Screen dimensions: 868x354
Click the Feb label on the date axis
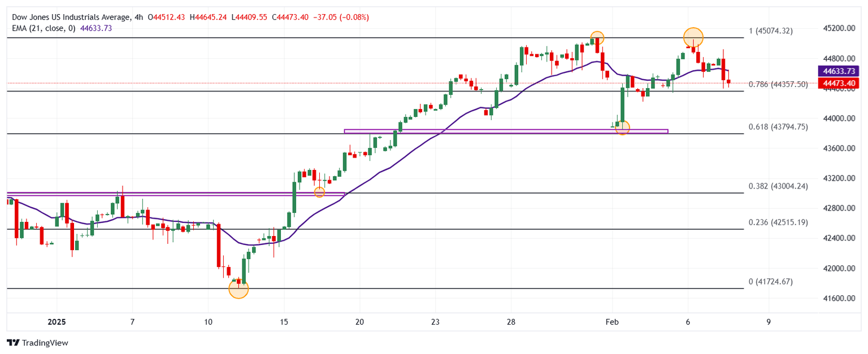[611, 322]
